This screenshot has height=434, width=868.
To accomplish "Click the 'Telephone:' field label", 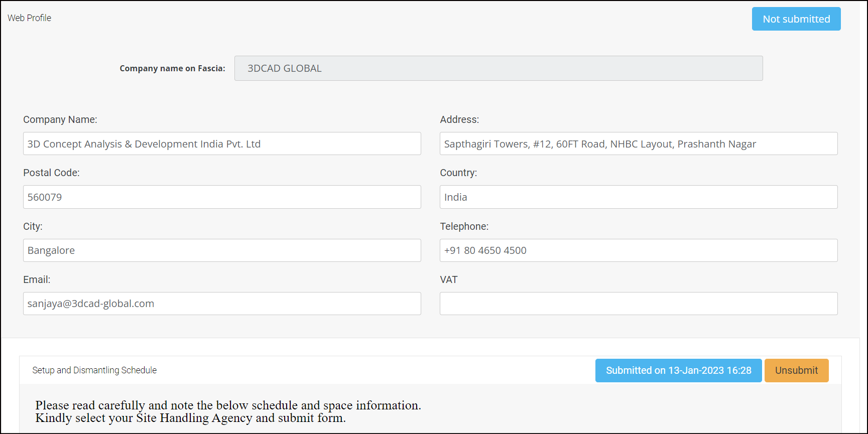I will point(464,226).
